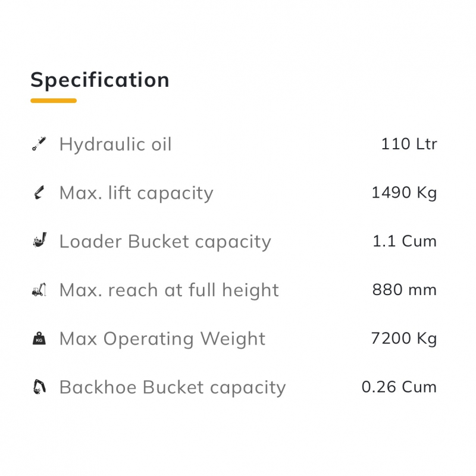The height and width of the screenshot is (476, 476).
Task: Click the loader bucket icon
Action: pyautogui.click(x=39, y=241)
